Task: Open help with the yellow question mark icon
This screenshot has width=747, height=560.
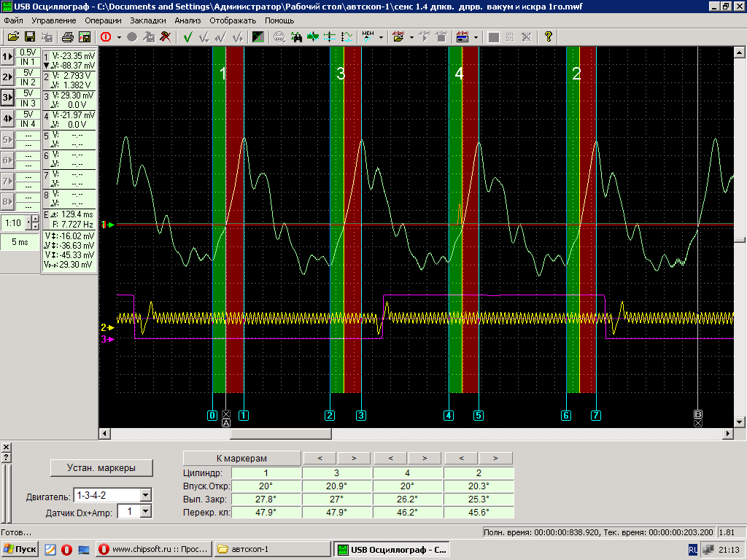Action: click(548, 36)
